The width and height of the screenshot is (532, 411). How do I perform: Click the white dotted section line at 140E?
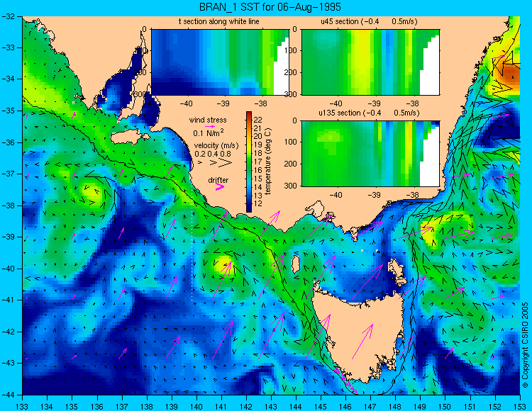193,244
